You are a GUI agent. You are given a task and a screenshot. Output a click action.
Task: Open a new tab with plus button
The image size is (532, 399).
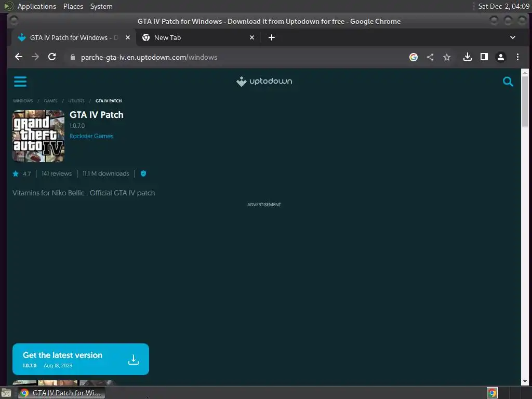[271, 37]
